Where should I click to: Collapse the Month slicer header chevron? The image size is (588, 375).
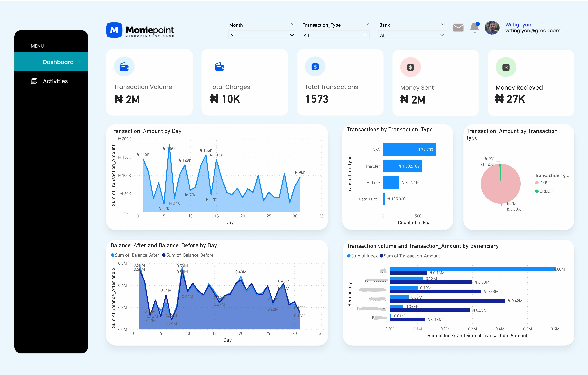293,25
